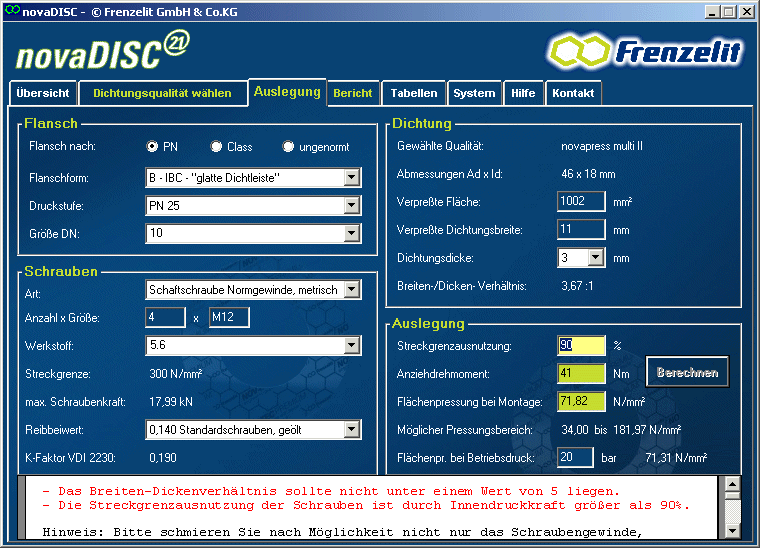Click the novaDISC title bar icon
760x548 pixels.
coord(11,11)
